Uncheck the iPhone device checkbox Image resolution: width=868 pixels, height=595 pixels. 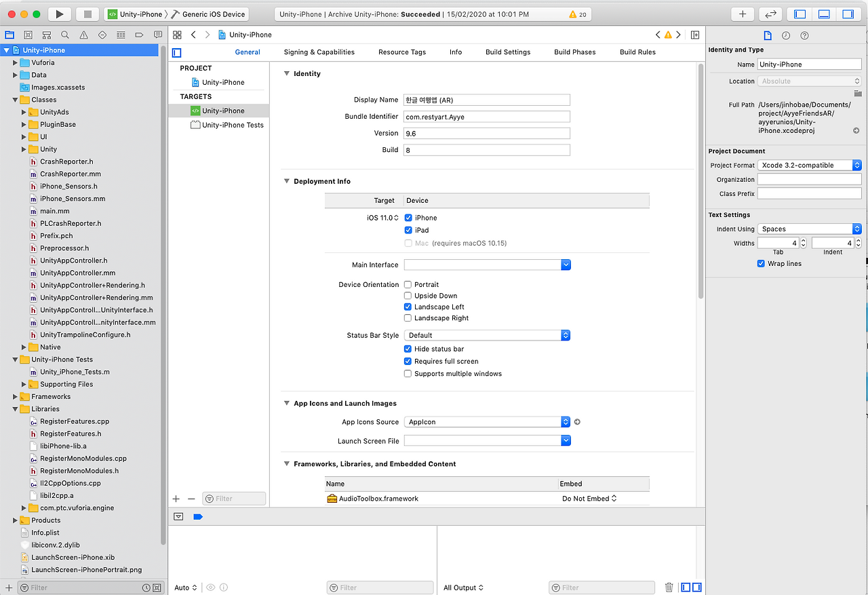408,218
